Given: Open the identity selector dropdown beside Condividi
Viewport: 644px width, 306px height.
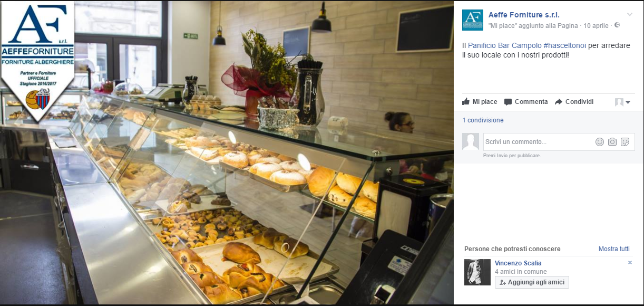Looking at the screenshot, I should point(622,102).
